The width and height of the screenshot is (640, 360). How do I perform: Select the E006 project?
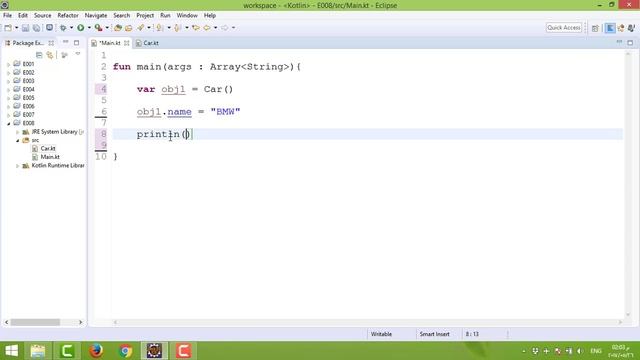[28, 106]
